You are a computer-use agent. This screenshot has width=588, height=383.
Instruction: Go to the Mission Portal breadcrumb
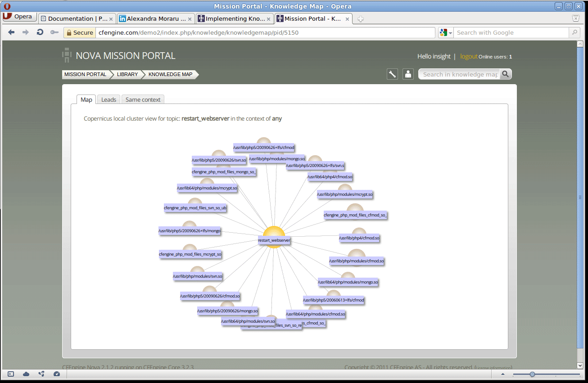85,74
